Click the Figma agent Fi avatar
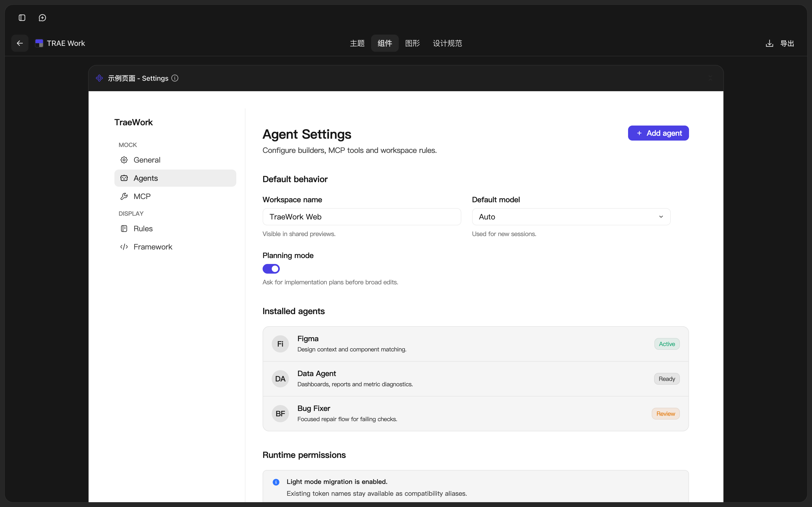Viewport: 812px width, 507px height. (280, 344)
